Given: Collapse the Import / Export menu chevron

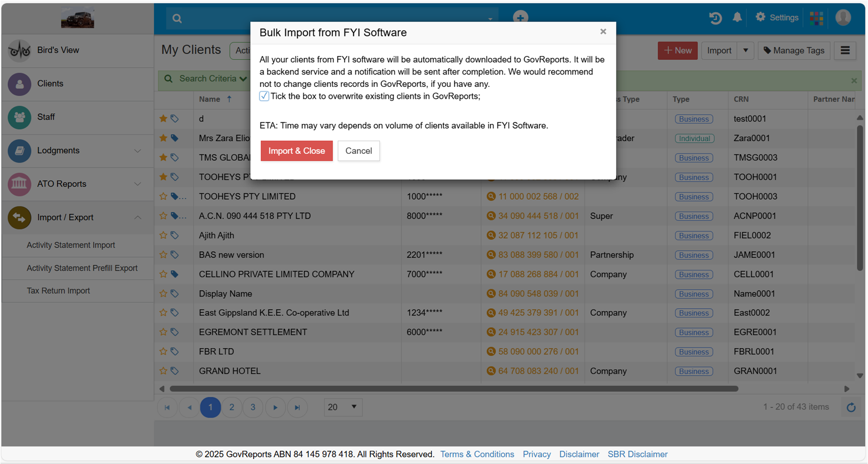Looking at the screenshot, I should click(137, 217).
